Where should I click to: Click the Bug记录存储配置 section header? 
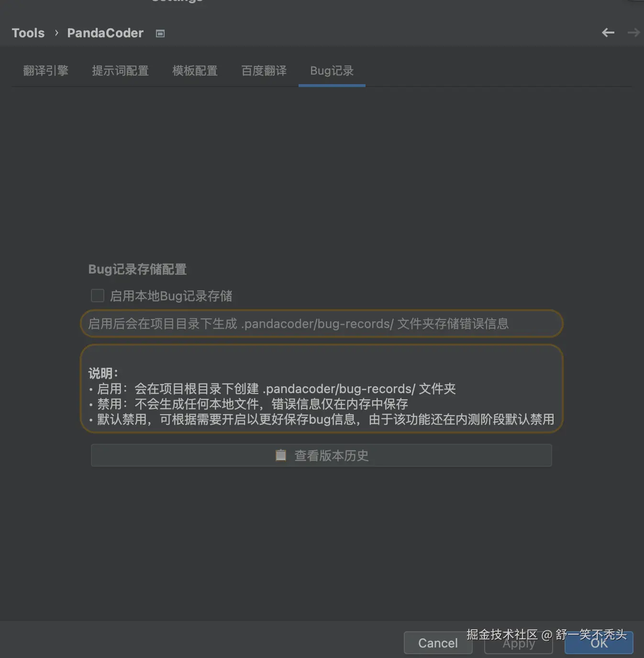point(137,269)
